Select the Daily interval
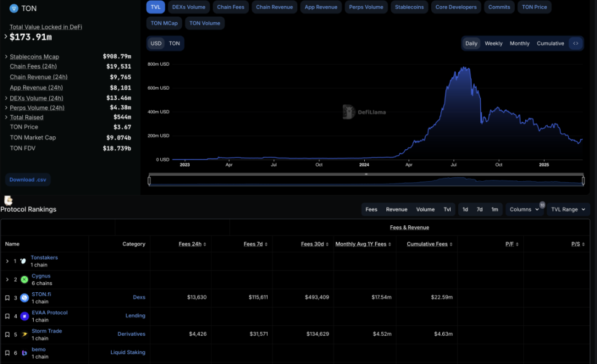 pyautogui.click(x=471, y=44)
